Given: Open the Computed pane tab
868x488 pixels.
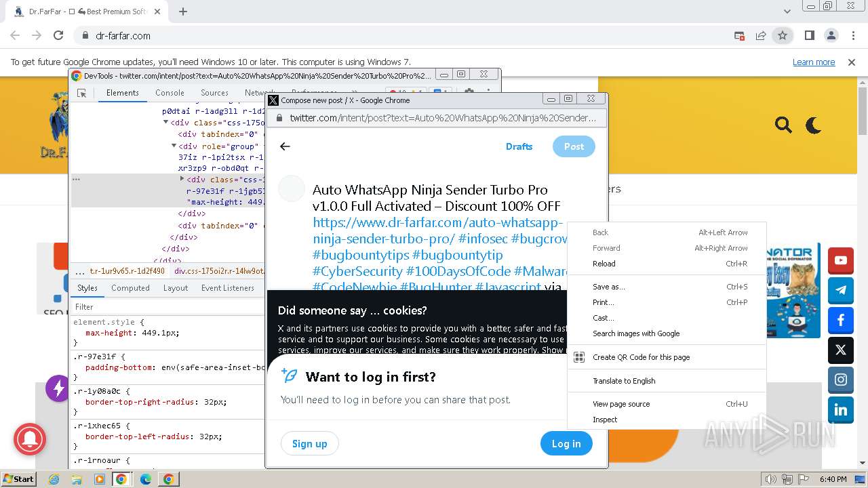Looking at the screenshot, I should click(x=130, y=288).
